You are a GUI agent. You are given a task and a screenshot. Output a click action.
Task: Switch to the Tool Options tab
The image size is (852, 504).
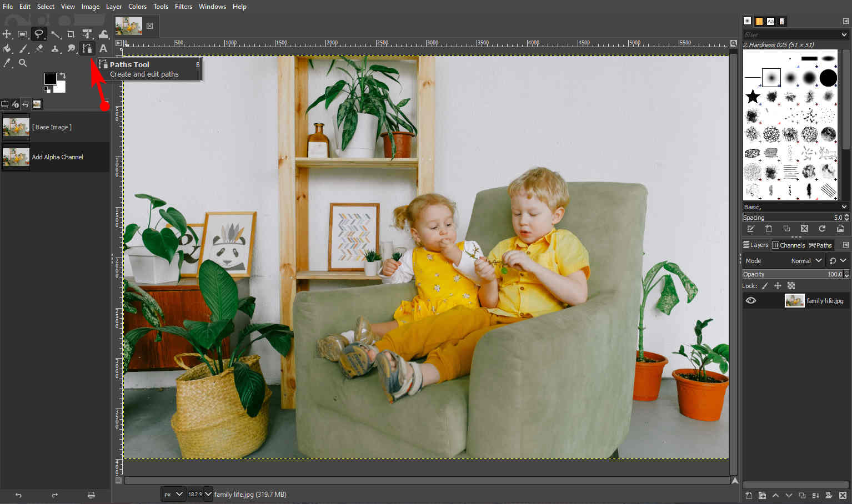5,104
